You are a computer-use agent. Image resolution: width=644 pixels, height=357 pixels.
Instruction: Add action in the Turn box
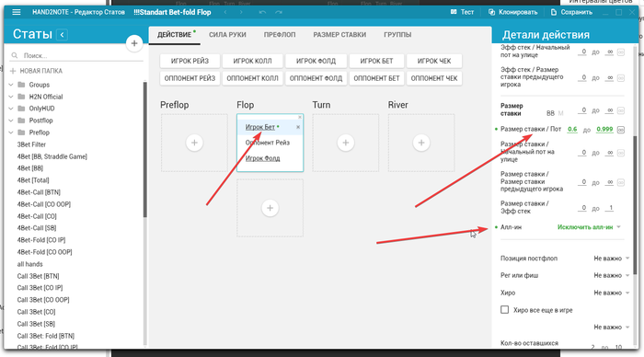(345, 143)
